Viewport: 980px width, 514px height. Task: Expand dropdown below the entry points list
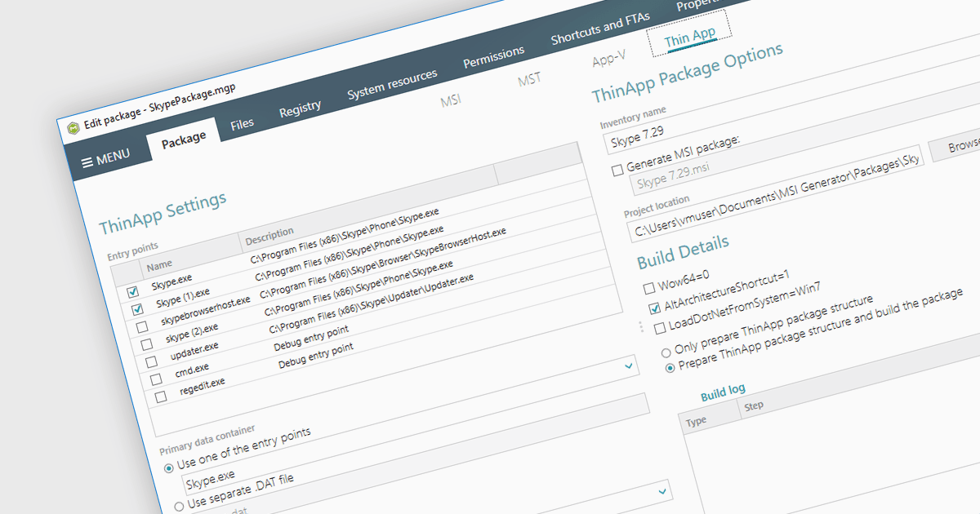(628, 367)
